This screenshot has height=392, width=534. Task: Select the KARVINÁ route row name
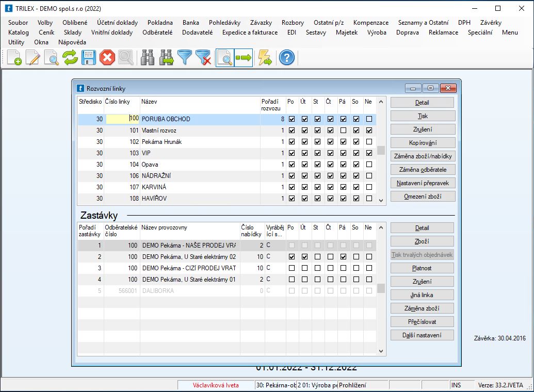154,187
